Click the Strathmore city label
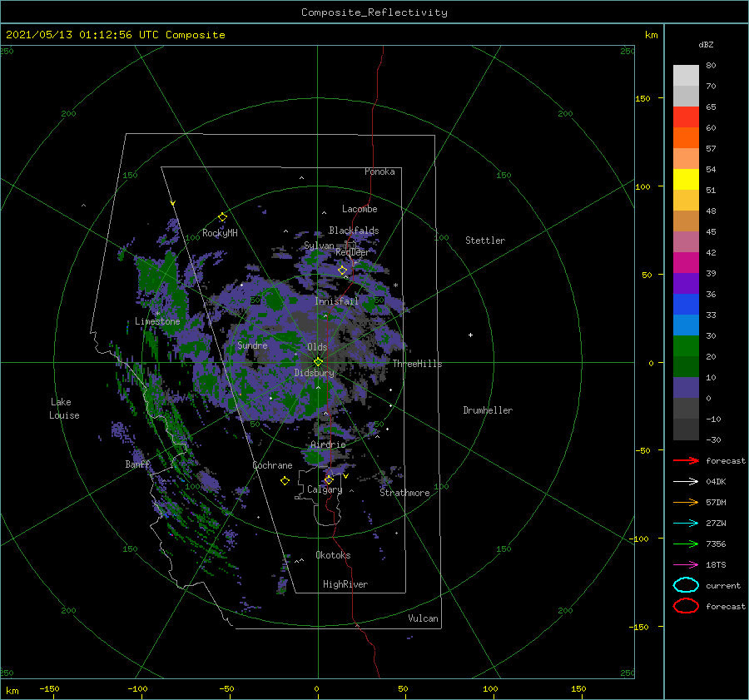This screenshot has height=700, width=749. 404,493
